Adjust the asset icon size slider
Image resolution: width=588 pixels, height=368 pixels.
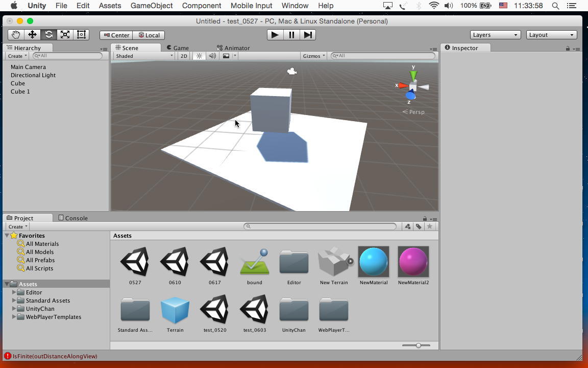coord(418,346)
